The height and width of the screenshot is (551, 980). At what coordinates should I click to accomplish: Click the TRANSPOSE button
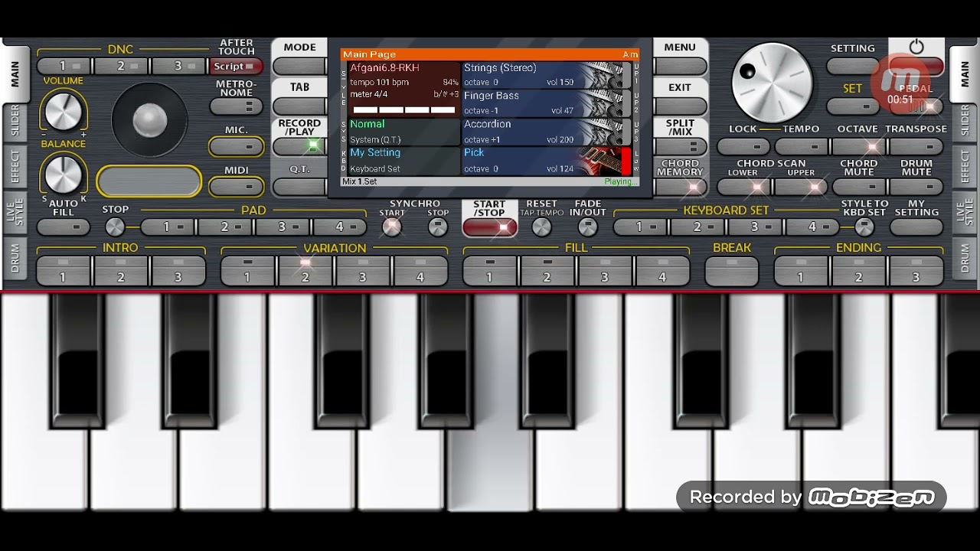[916, 146]
